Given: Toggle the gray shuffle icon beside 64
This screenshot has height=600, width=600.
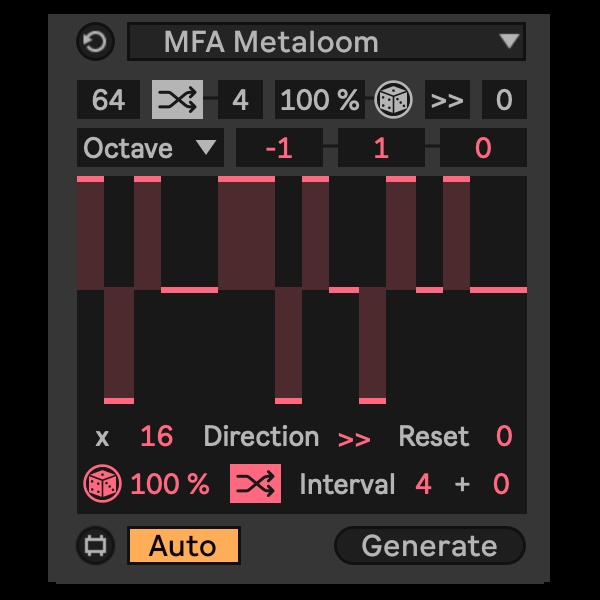Looking at the screenshot, I should [177, 99].
